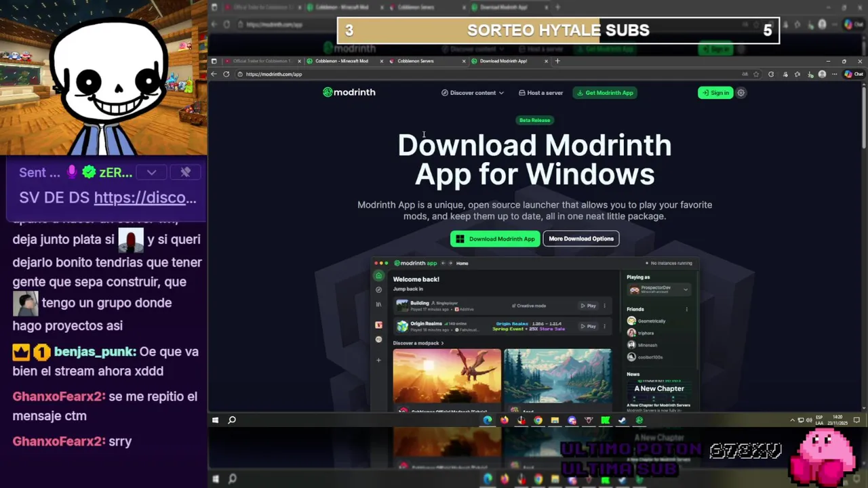The width and height of the screenshot is (868, 488).
Task: Bookmark this page using the star icon
Action: (756, 74)
